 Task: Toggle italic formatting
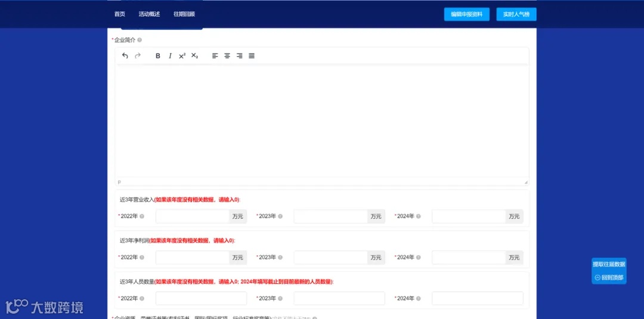point(170,56)
